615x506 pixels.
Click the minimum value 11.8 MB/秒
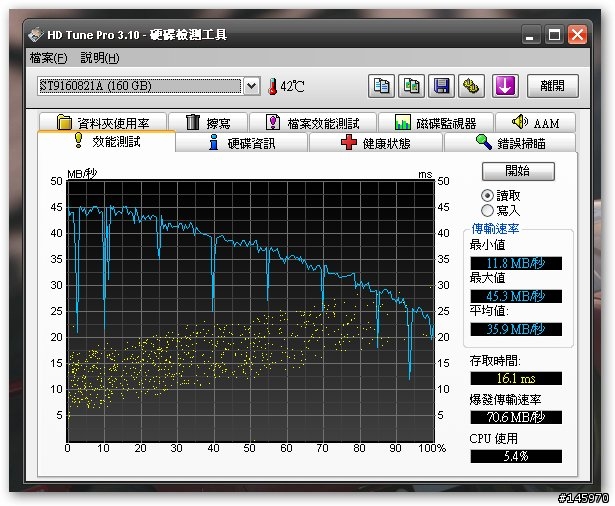click(516, 263)
